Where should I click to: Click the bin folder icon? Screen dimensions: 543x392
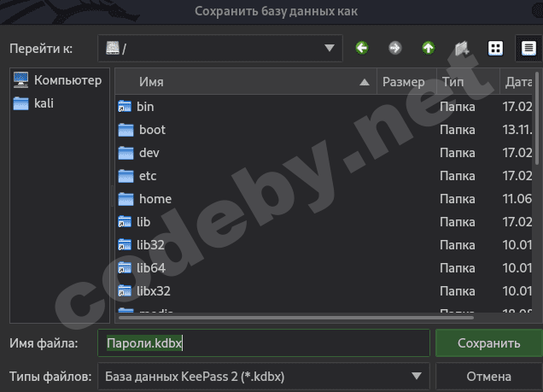pyautogui.click(x=125, y=107)
